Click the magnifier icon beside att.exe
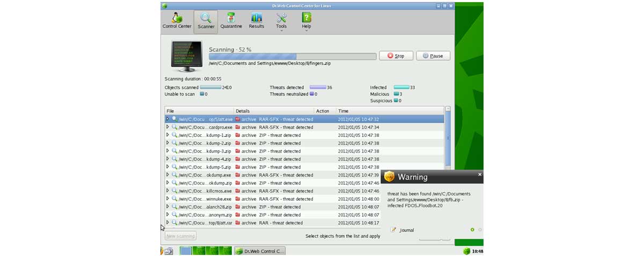 (x=174, y=119)
